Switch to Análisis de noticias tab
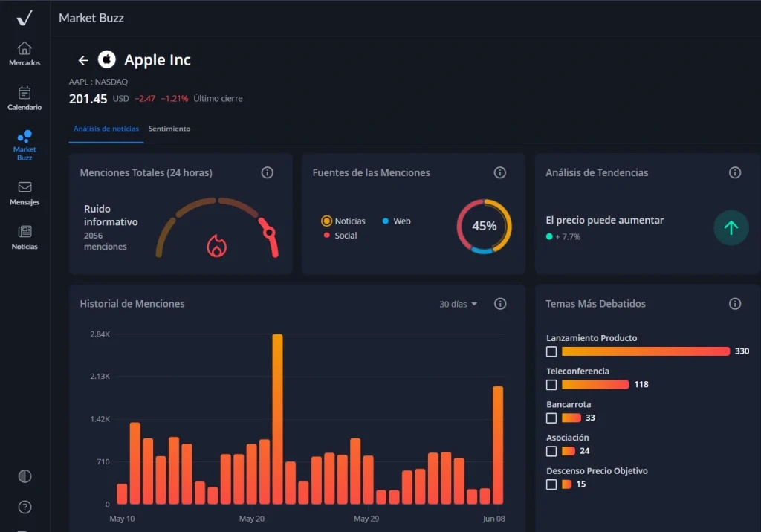761x532 pixels. coord(106,129)
